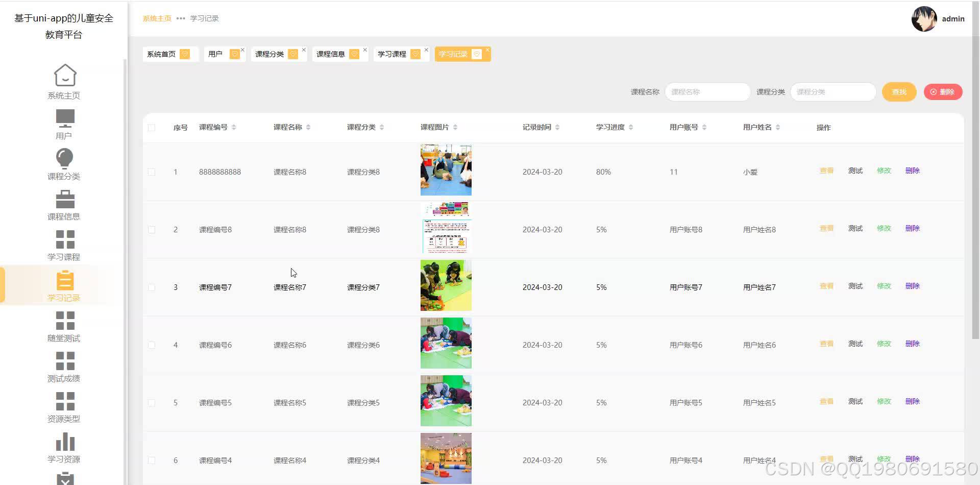Check the row 4 checkbox
Viewport: 980px width, 485px height.
point(152,345)
